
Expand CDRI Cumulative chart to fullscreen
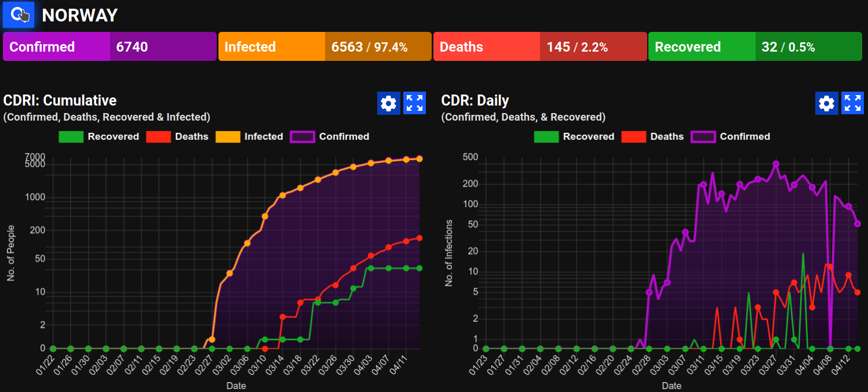[x=414, y=103]
